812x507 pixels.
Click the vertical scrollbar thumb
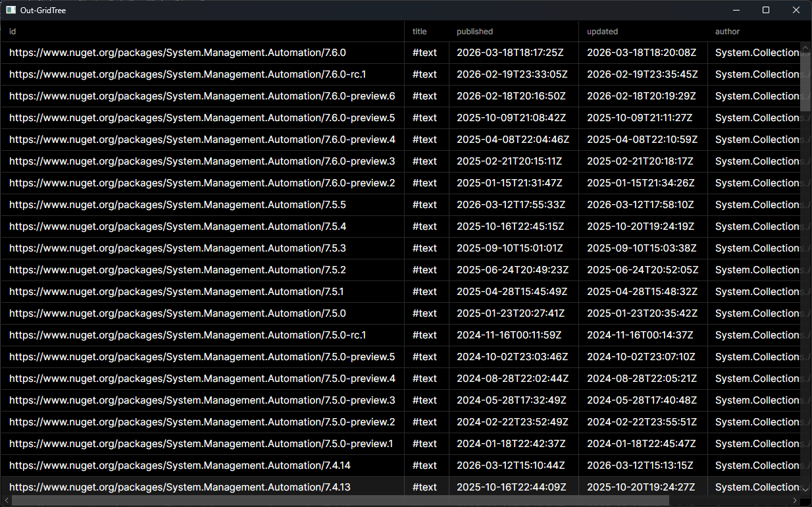(805, 82)
